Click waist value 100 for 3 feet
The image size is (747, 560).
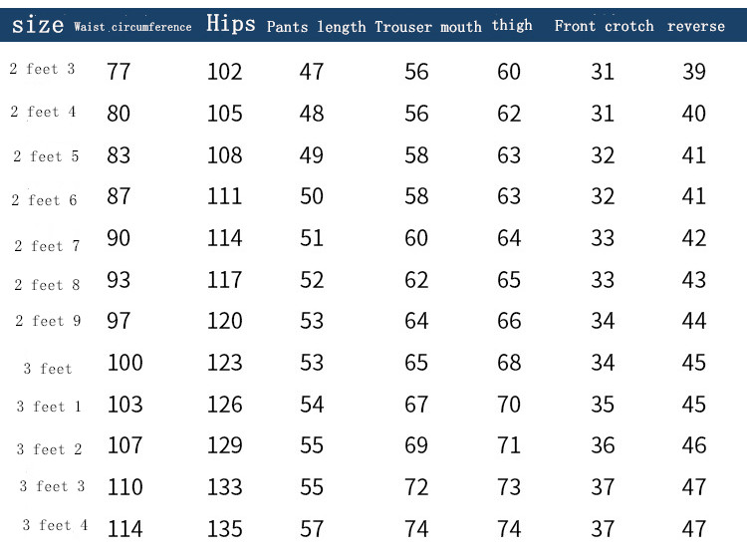point(124,363)
